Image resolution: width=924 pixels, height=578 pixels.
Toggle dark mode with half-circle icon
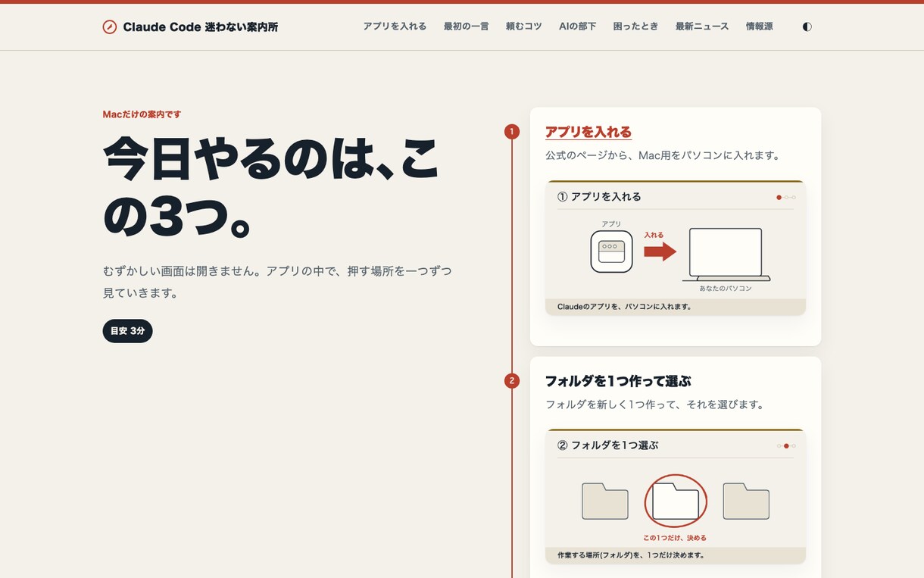(807, 27)
